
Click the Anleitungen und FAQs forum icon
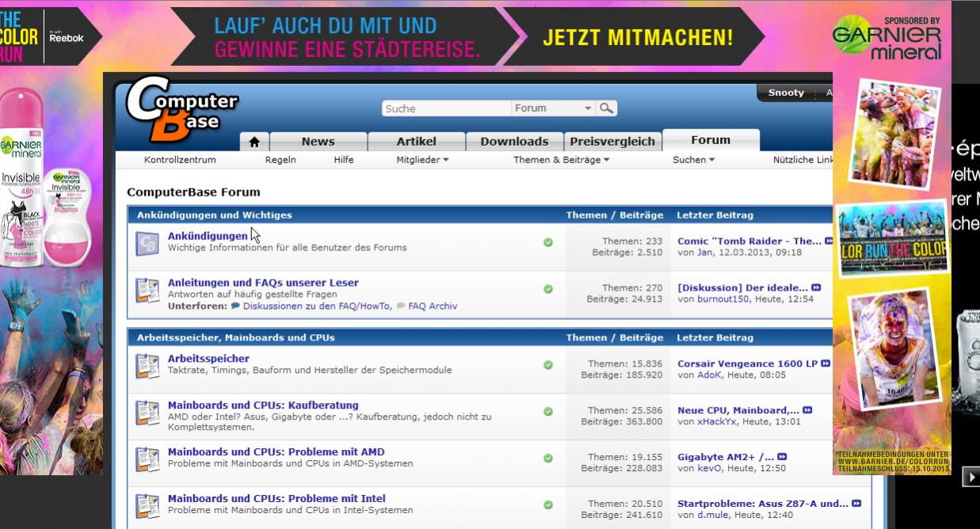pos(147,290)
